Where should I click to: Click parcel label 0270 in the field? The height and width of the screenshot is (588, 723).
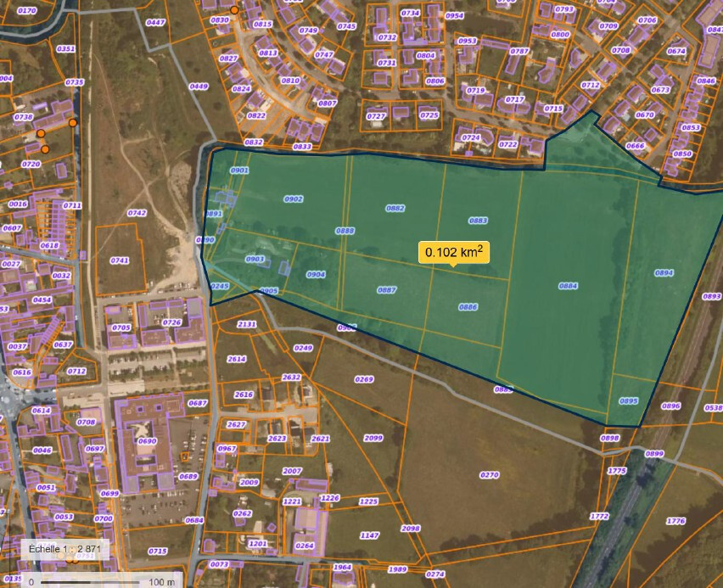click(490, 475)
